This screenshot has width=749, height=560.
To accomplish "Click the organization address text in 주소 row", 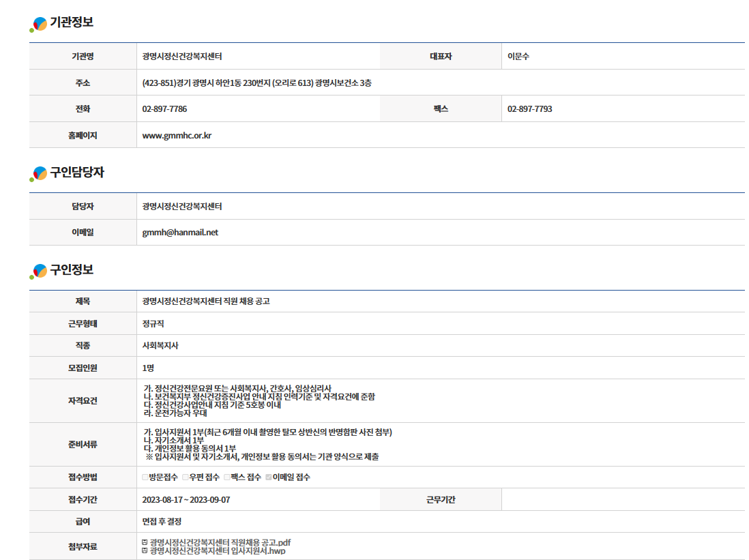I will (261, 83).
